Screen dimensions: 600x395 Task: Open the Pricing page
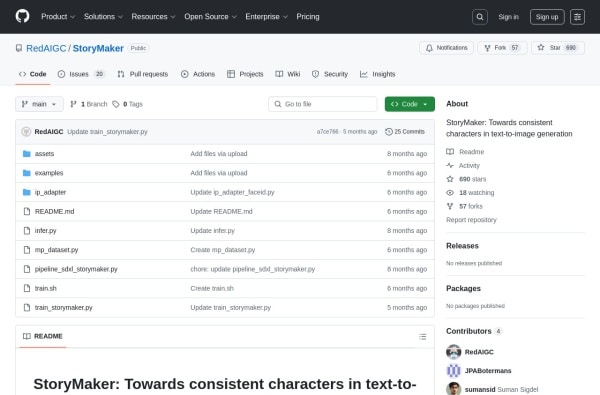point(308,17)
